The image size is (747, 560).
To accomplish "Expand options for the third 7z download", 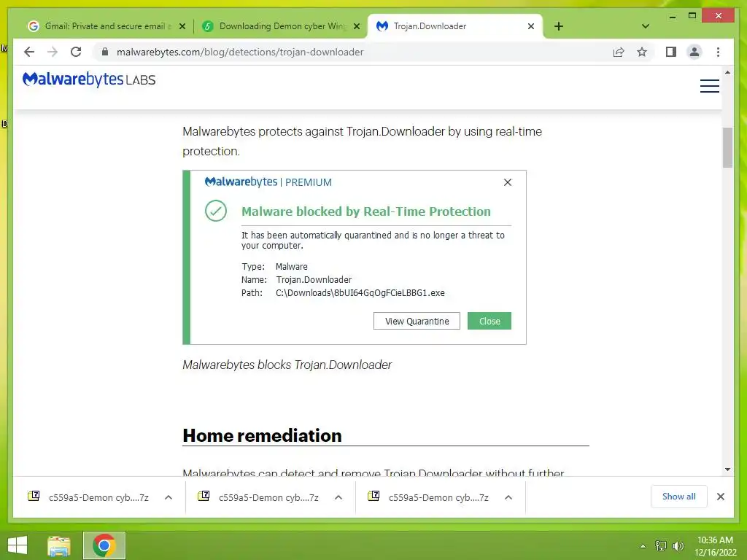I will point(508,497).
